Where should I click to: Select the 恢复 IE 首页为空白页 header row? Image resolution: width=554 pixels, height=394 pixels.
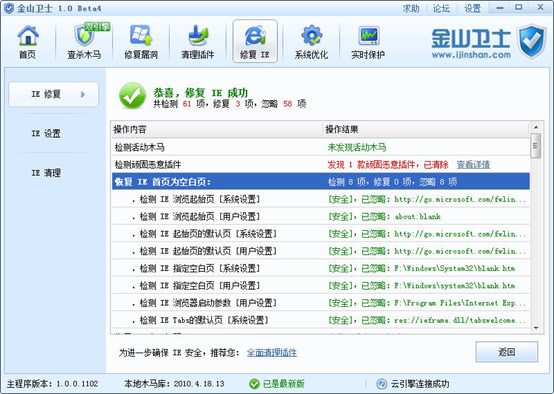point(321,182)
